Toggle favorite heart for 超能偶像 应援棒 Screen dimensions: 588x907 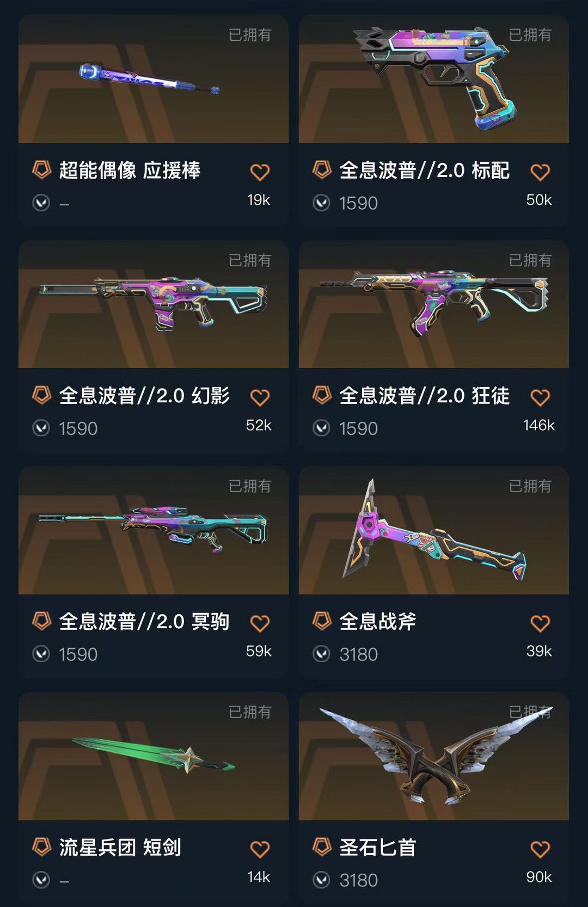click(260, 172)
